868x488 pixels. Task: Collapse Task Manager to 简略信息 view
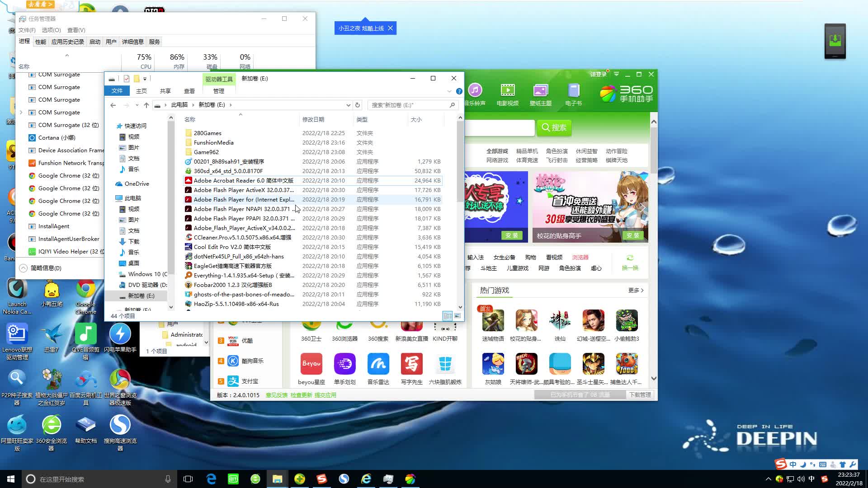(41, 268)
